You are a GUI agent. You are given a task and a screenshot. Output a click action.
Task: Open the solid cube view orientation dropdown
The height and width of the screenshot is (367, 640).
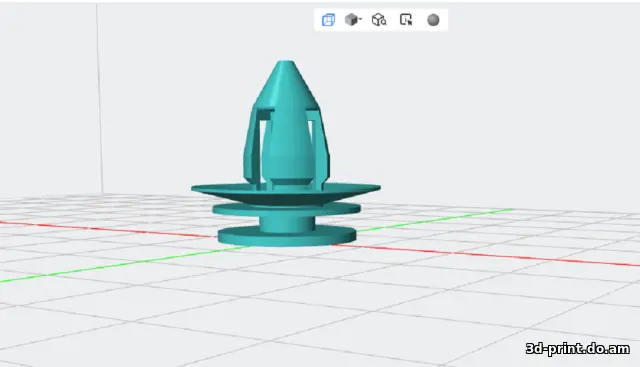353,19
